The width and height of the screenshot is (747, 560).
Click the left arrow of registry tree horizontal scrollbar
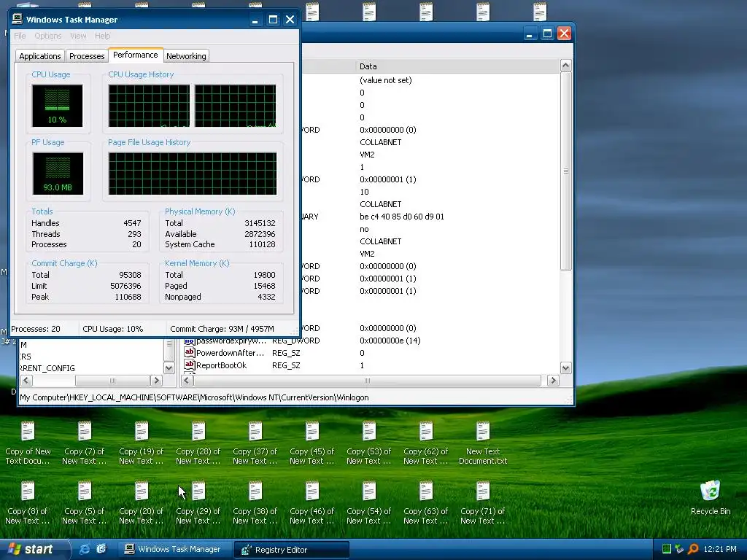(27, 381)
